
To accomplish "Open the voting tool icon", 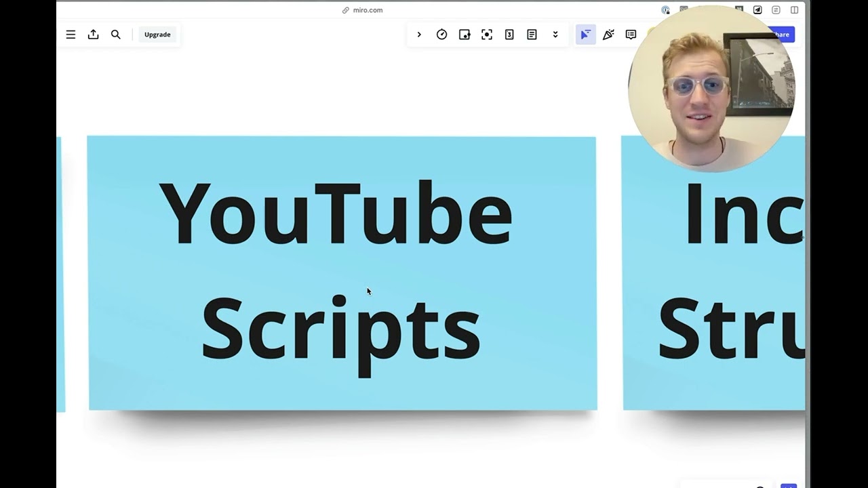I will [x=465, y=35].
